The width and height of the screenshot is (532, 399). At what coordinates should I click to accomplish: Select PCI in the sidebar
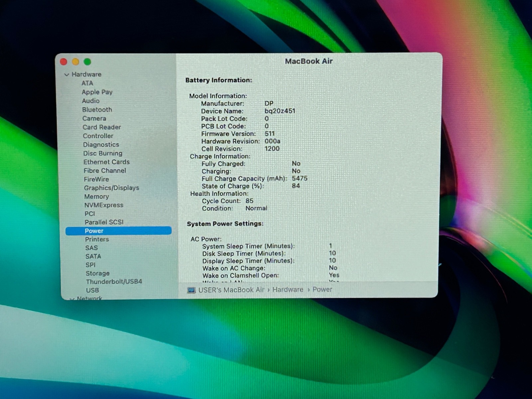(90, 213)
